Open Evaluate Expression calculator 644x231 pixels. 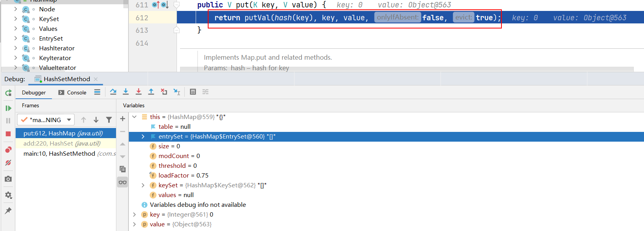pos(193,92)
